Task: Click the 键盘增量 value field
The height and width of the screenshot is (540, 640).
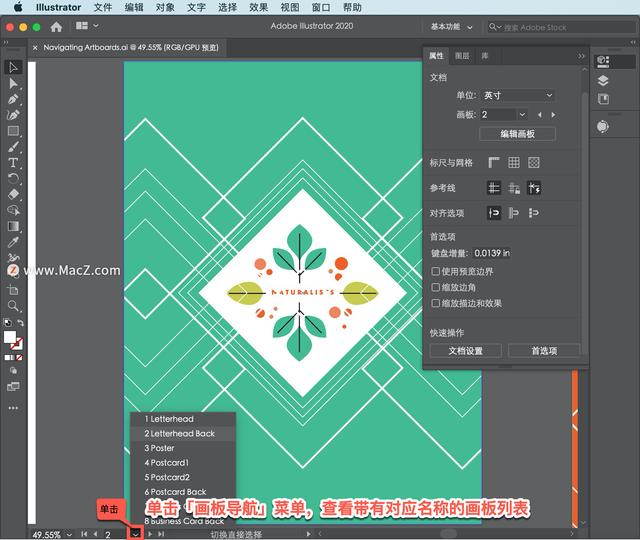Action: click(491, 253)
